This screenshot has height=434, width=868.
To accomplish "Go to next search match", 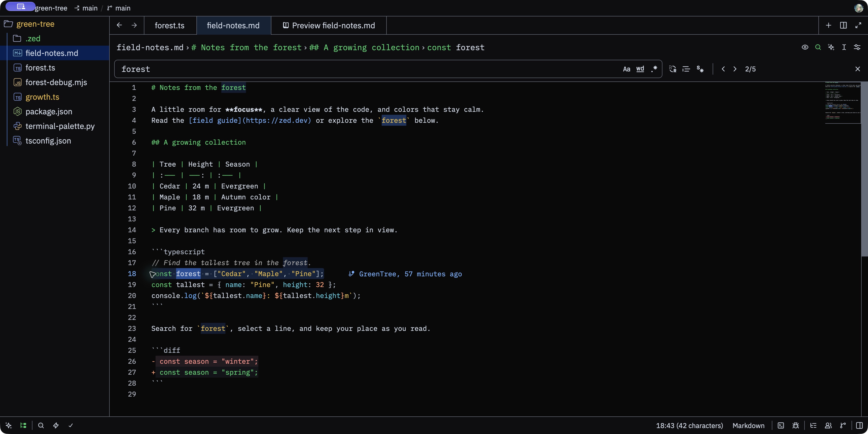I will coord(735,69).
